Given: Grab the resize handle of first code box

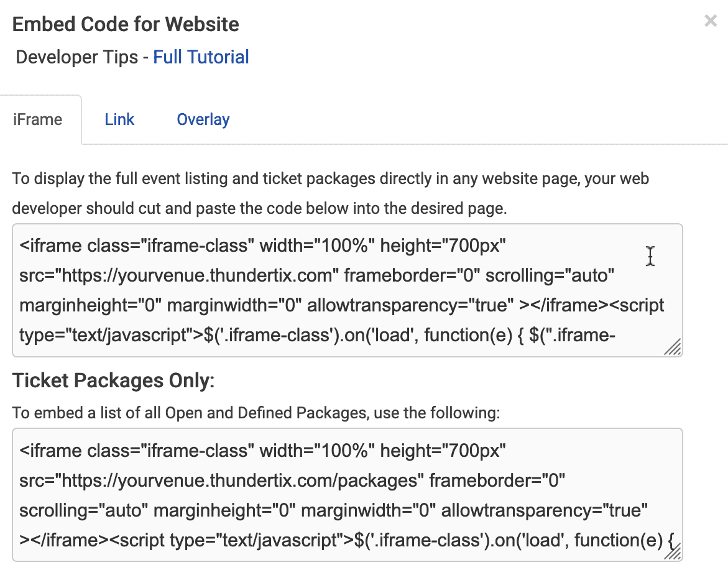Looking at the screenshot, I should (673, 347).
